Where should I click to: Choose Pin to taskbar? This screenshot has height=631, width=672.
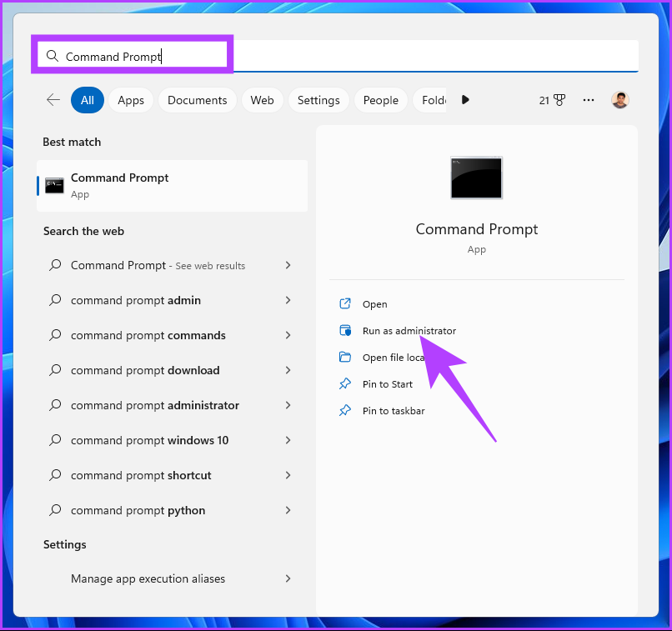[394, 411]
